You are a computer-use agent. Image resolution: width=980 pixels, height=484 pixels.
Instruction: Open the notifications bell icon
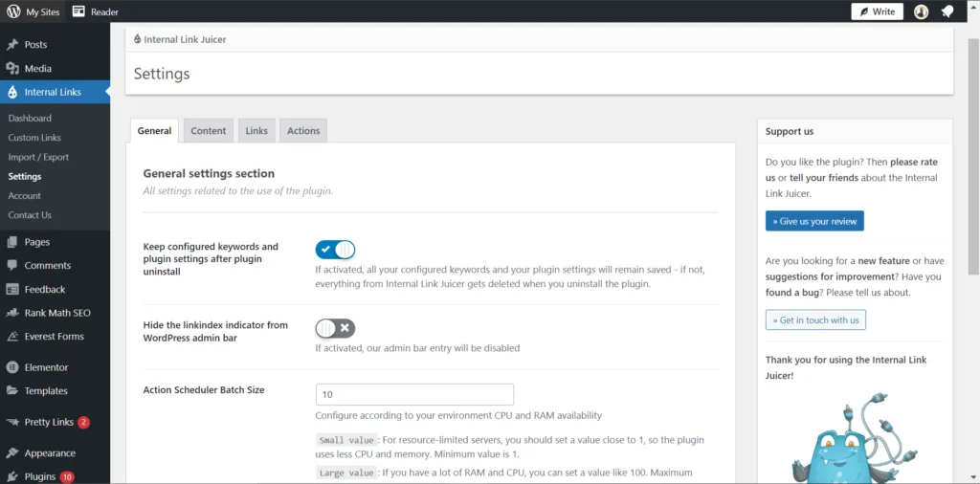click(947, 11)
